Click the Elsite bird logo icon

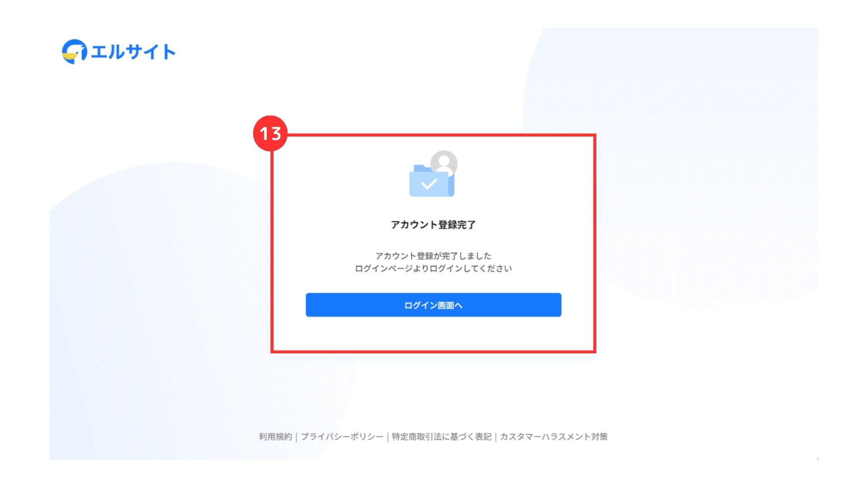pos(74,52)
